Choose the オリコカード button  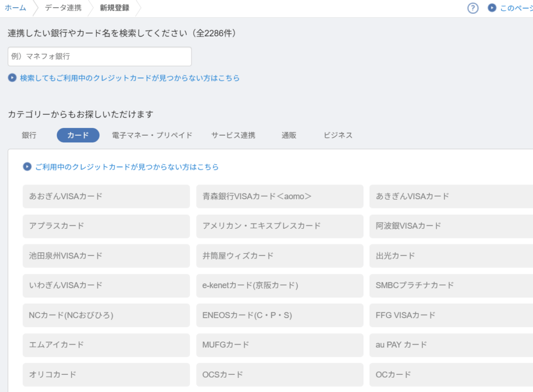[106, 374]
